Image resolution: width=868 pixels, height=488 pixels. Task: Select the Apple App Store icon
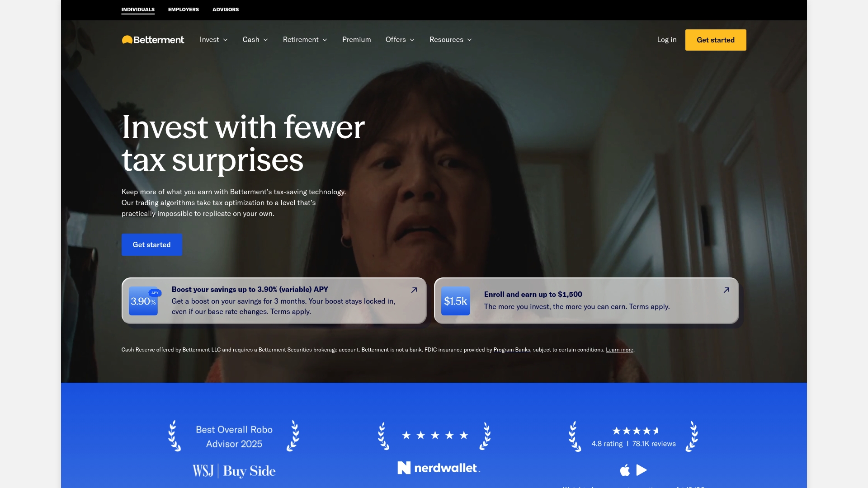(625, 470)
